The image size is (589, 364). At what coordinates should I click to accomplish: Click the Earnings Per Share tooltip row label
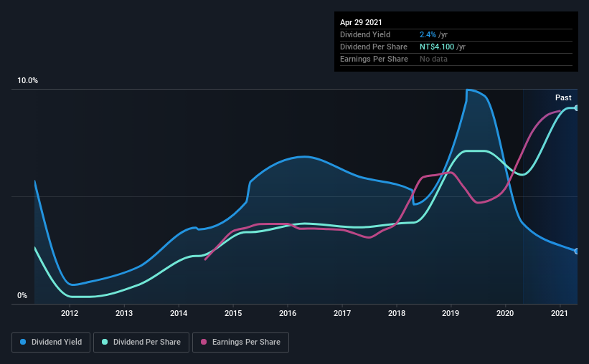[374, 59]
